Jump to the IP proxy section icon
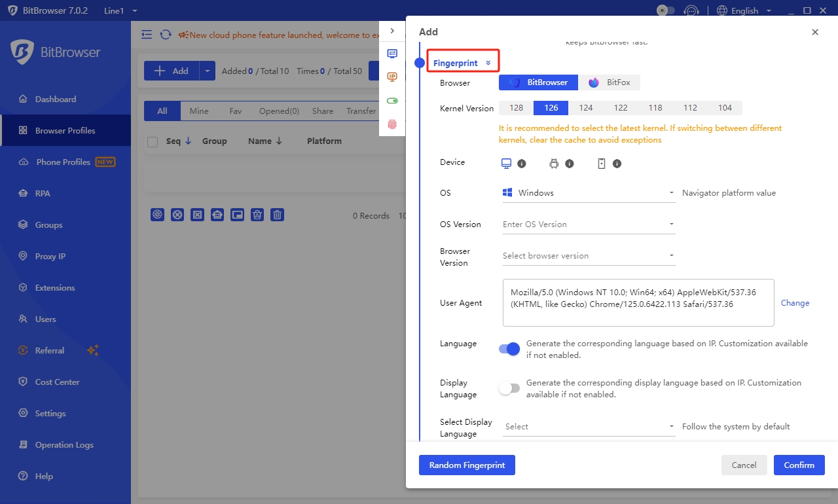 tap(392, 77)
